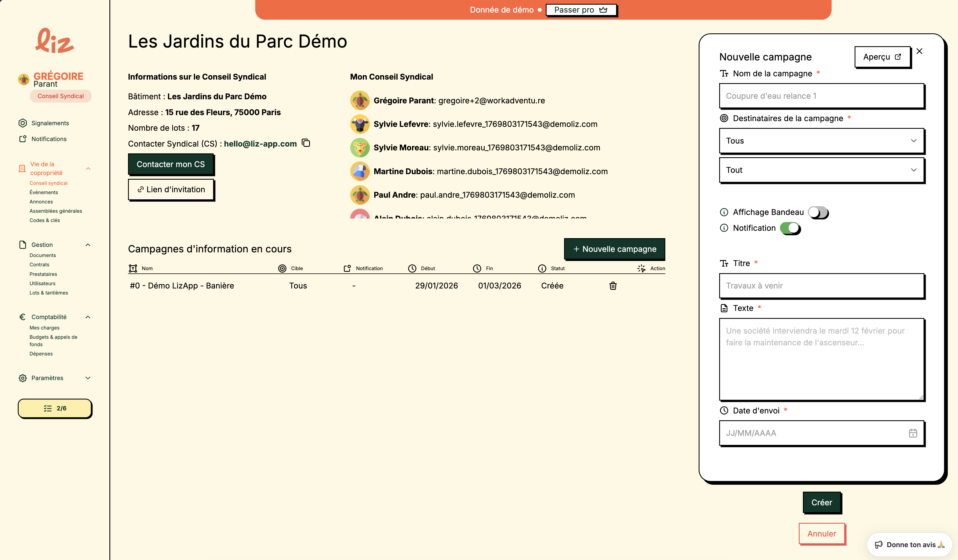This screenshot has height=560, width=958.
Task: Collapse the Gestion section chevron
Action: [88, 245]
